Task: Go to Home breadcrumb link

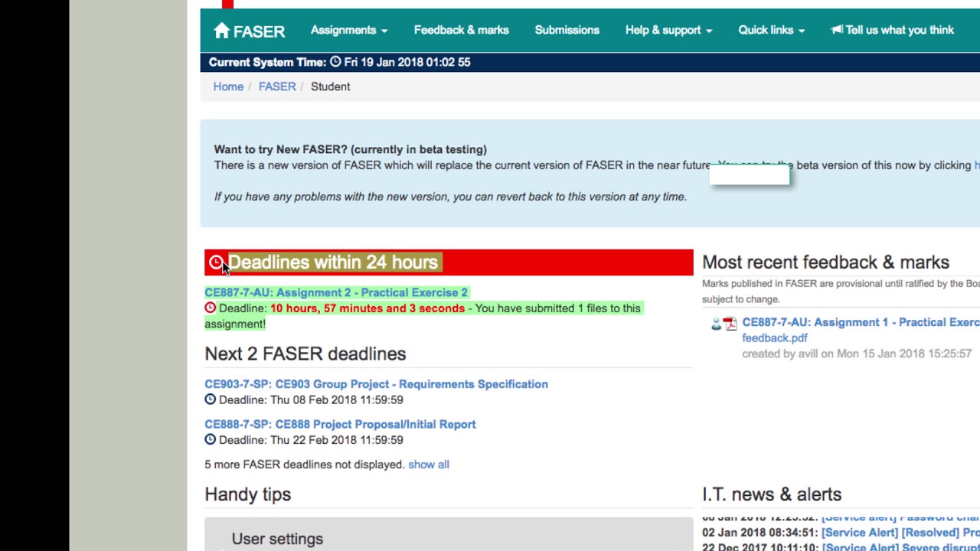Action: click(x=228, y=86)
